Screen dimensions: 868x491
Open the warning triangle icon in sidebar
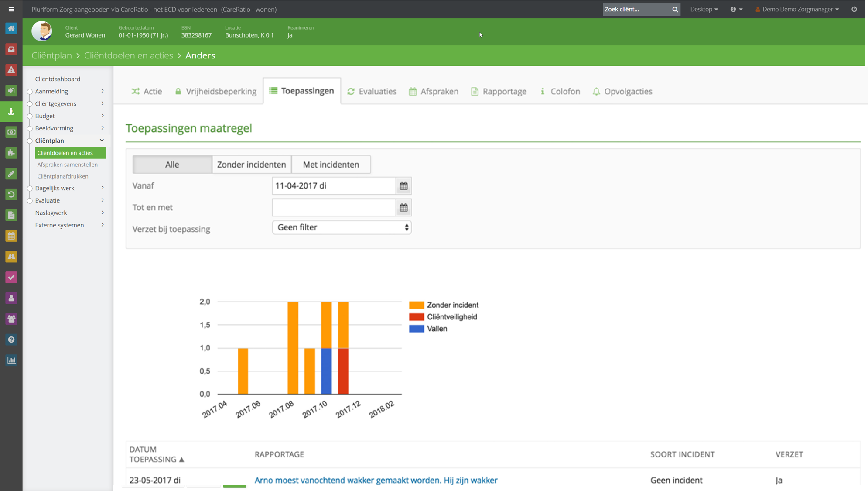tap(11, 70)
